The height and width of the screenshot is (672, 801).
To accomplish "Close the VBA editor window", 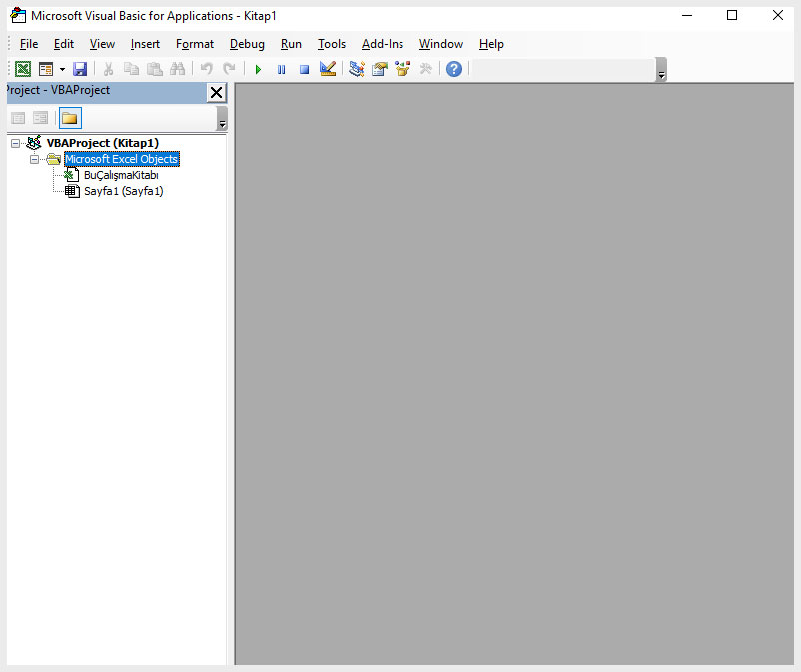I will [777, 15].
